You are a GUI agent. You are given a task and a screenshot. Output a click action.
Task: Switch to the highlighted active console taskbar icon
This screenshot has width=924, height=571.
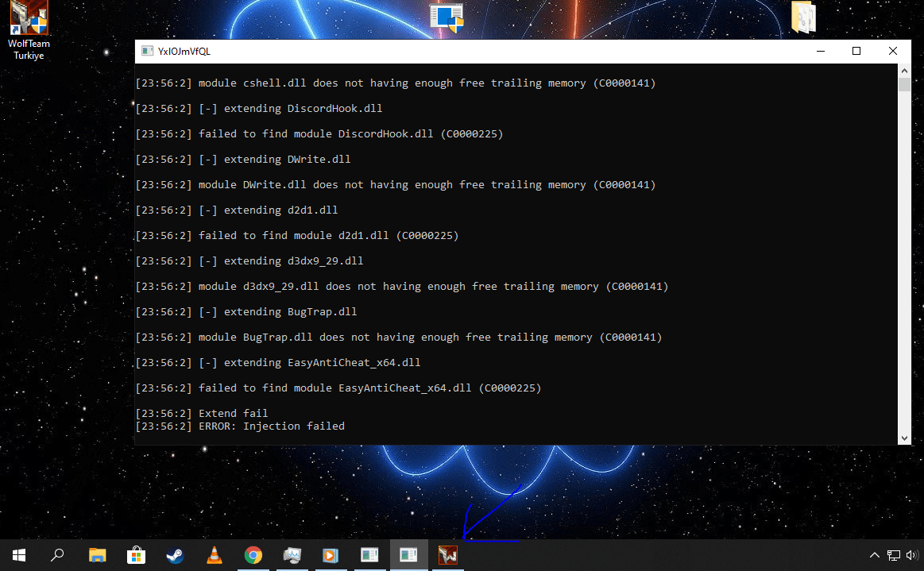(x=408, y=555)
